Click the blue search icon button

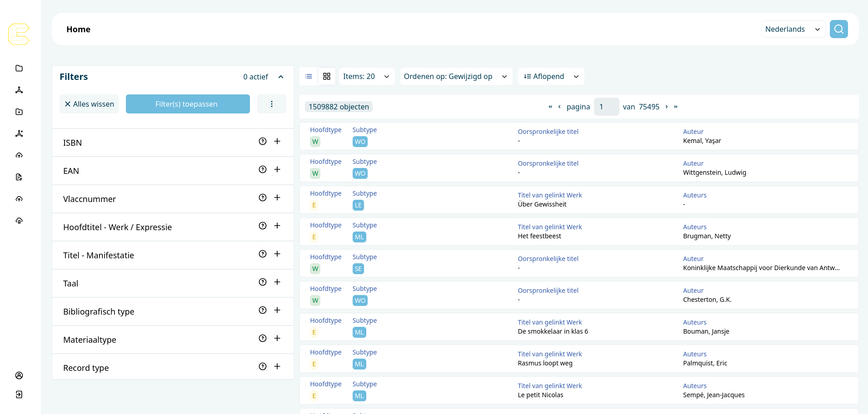(838, 29)
